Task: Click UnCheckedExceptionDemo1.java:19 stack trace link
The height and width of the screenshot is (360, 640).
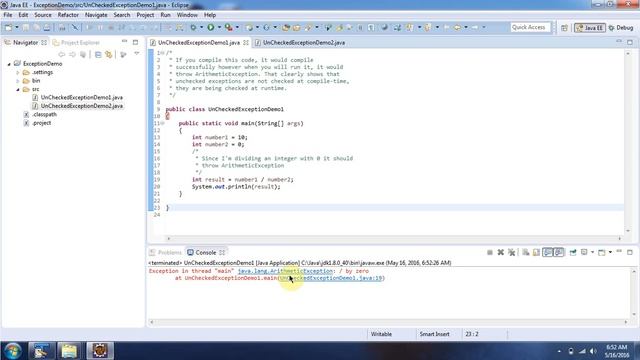Action: 331,278
